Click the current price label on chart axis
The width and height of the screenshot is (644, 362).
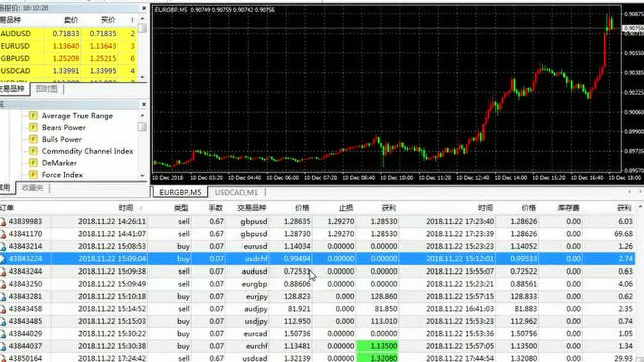[634, 29]
